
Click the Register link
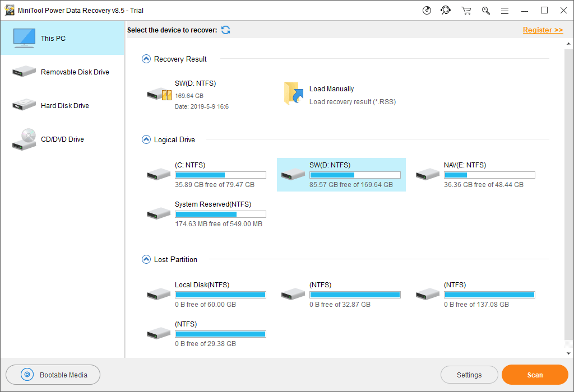tap(543, 30)
